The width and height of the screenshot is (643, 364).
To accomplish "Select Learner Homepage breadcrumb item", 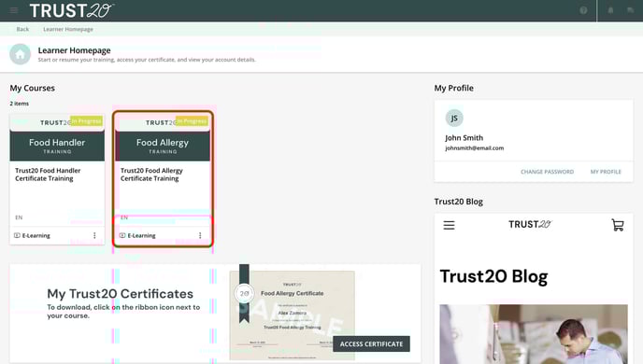I will pos(68,29).
